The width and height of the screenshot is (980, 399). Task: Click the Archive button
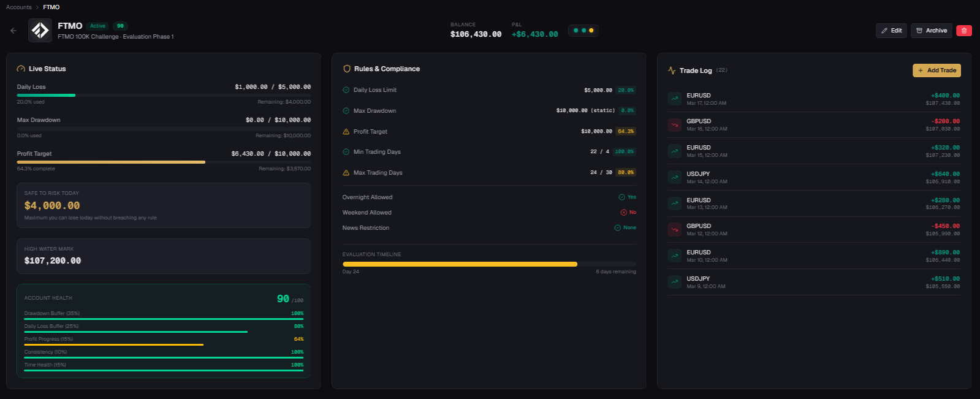click(931, 31)
